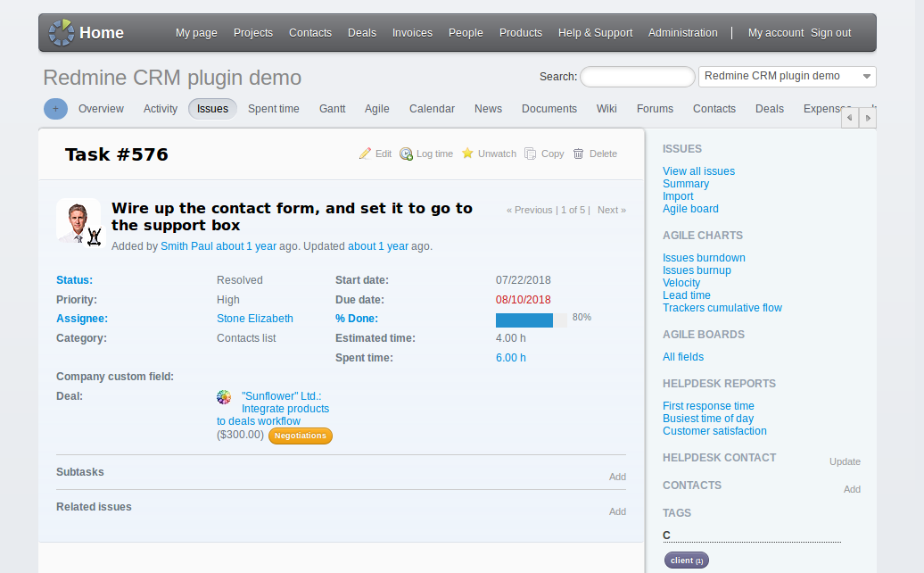Switch to the Gantt tab
Image resolution: width=924 pixels, height=573 pixels.
coord(332,109)
